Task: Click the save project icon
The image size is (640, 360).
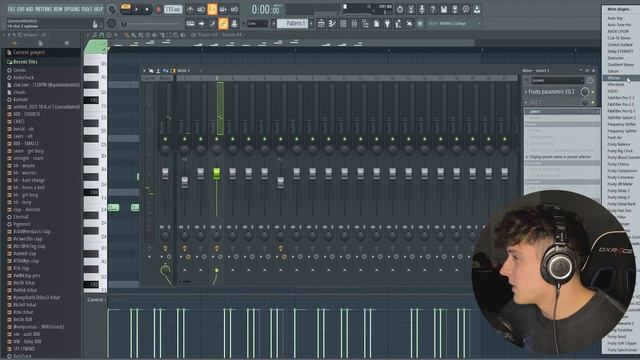Action: pyautogui.click(x=444, y=9)
